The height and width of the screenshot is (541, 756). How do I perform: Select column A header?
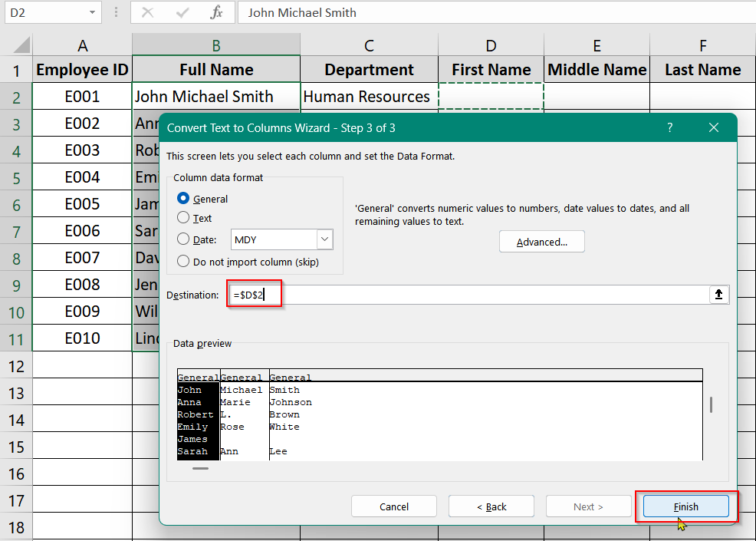tap(83, 45)
